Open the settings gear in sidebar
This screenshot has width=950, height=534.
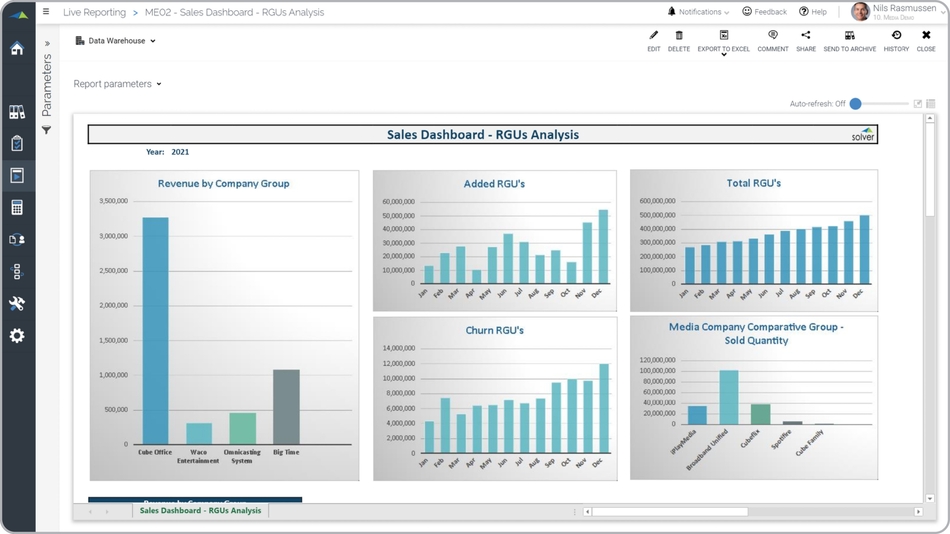17,336
